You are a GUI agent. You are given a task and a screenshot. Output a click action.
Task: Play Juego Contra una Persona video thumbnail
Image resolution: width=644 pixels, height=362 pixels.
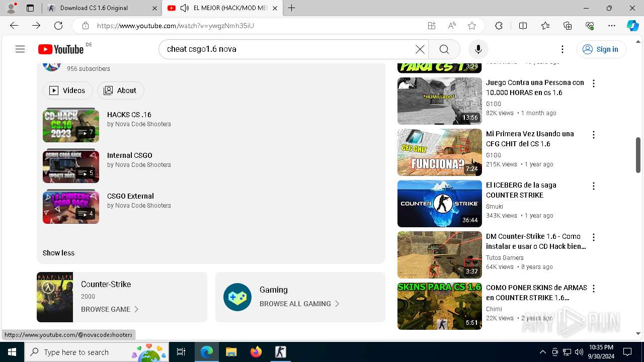[x=440, y=101]
